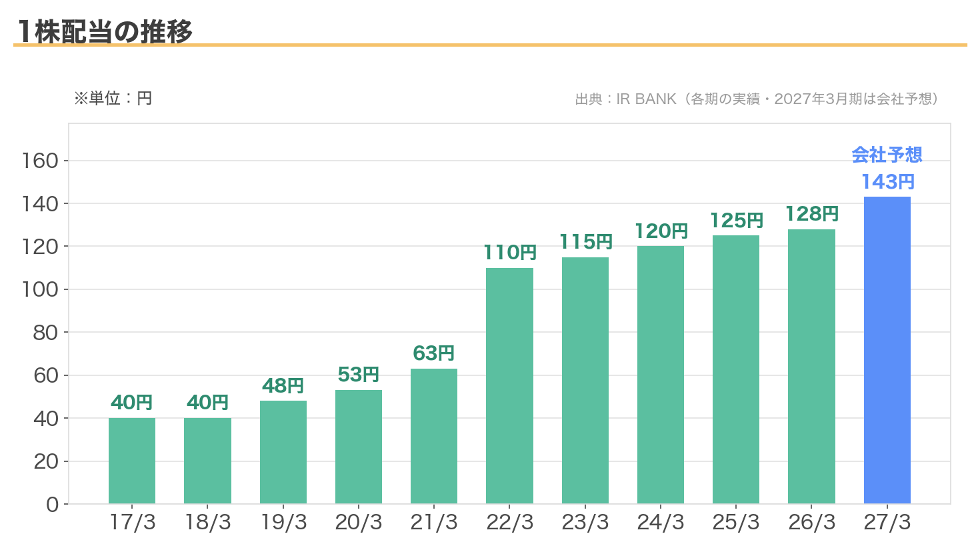
Task: Click the 20/3 axis label
Action: pos(359,522)
